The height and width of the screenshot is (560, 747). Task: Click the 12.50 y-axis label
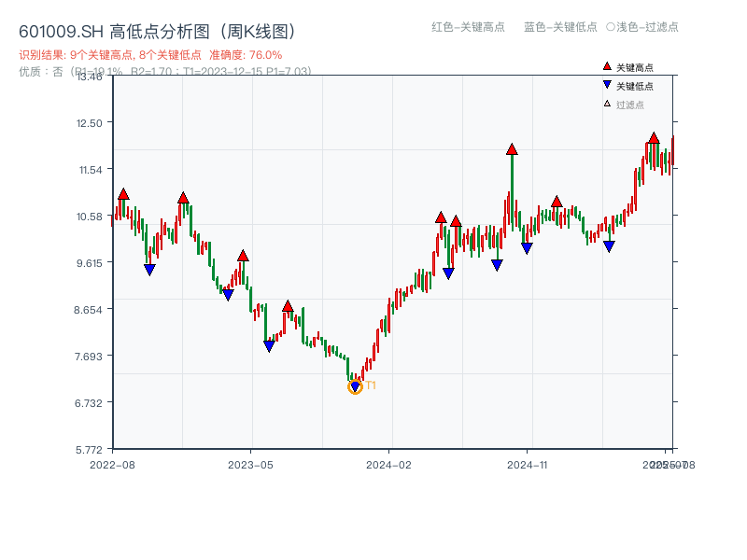89,123
